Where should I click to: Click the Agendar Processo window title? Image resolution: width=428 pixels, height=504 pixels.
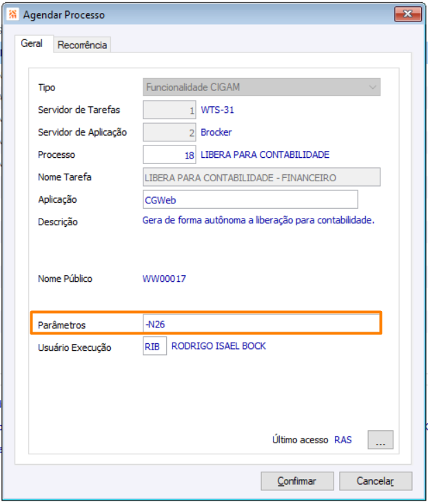(64, 14)
